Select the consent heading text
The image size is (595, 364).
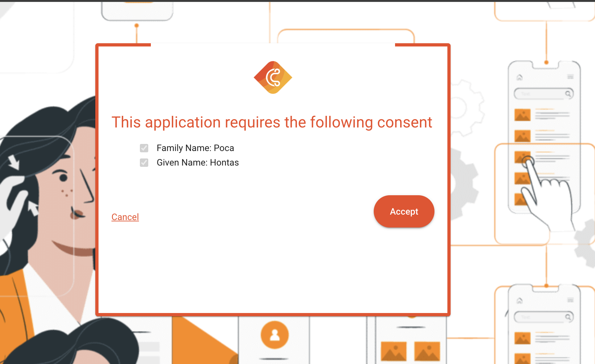(272, 122)
